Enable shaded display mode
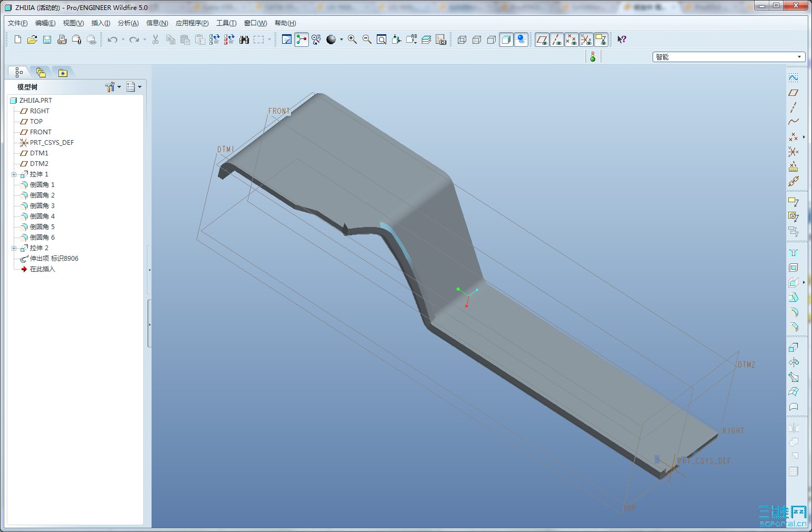The image size is (812, 532). [506, 40]
